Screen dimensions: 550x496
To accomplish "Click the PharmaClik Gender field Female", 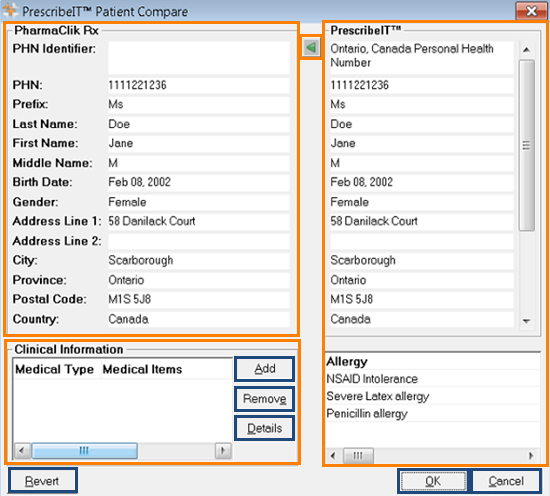I will click(199, 202).
